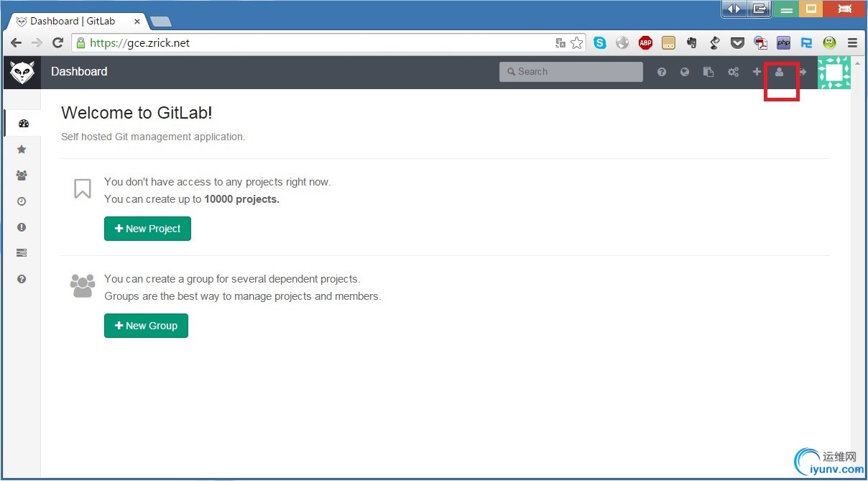
Task: Reload the page with the refresh button
Action: point(58,43)
